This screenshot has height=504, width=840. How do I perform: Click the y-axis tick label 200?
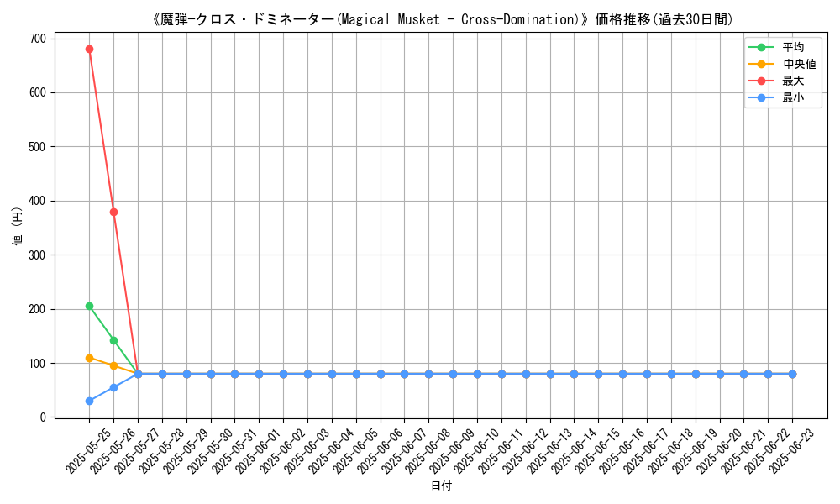pos(38,310)
